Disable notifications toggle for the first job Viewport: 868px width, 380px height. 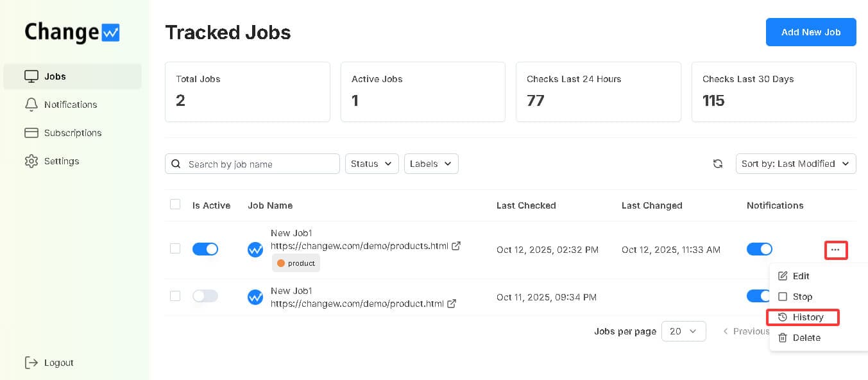pos(759,249)
